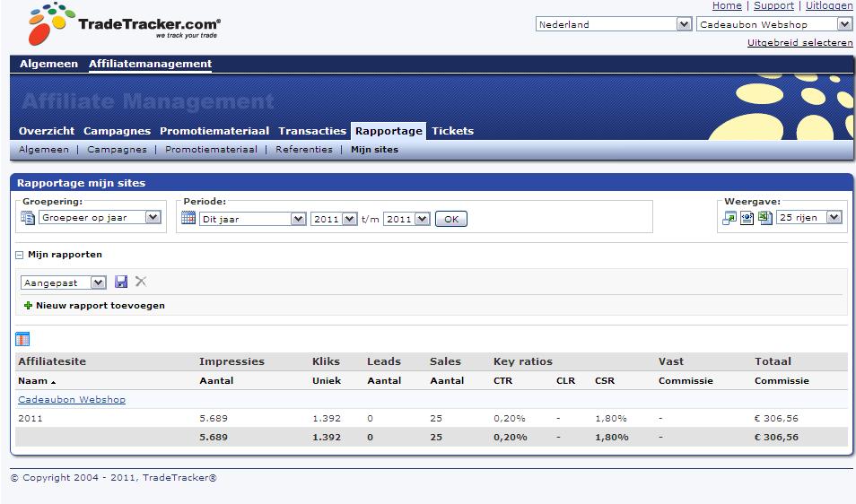Viewport: 856px width, 504px height.
Task: Switch to the top Campagnes tab
Action: pyautogui.click(x=117, y=131)
